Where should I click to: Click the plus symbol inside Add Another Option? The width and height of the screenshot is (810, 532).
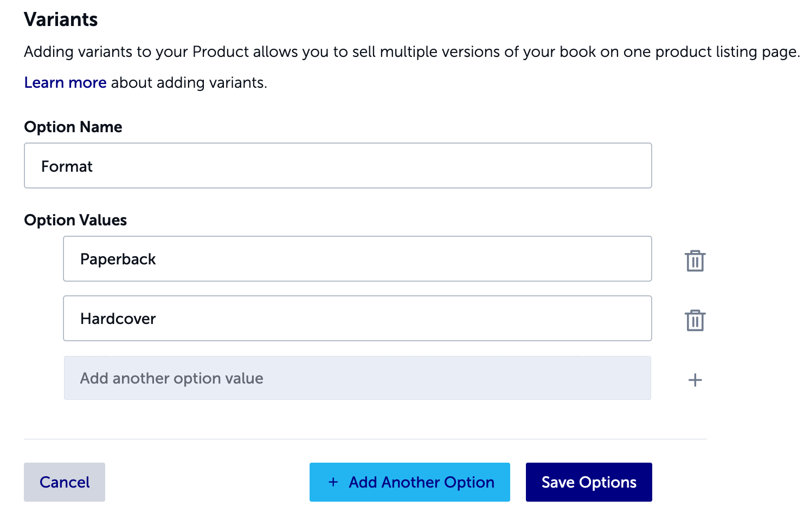333,482
